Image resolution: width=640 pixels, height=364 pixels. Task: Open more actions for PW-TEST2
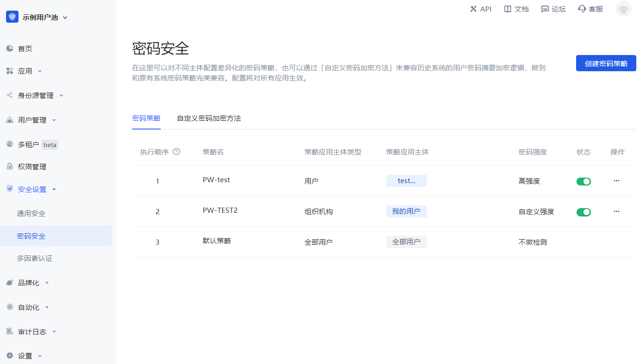(616, 211)
